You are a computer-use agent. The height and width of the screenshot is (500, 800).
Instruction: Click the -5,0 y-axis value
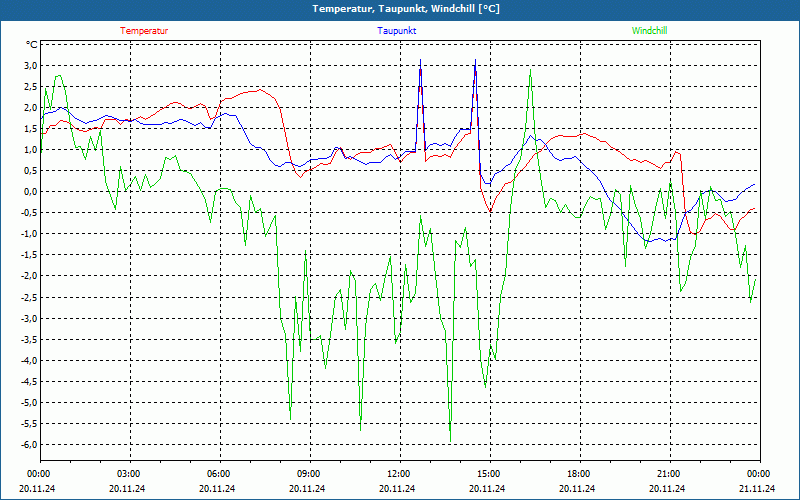(x=29, y=403)
